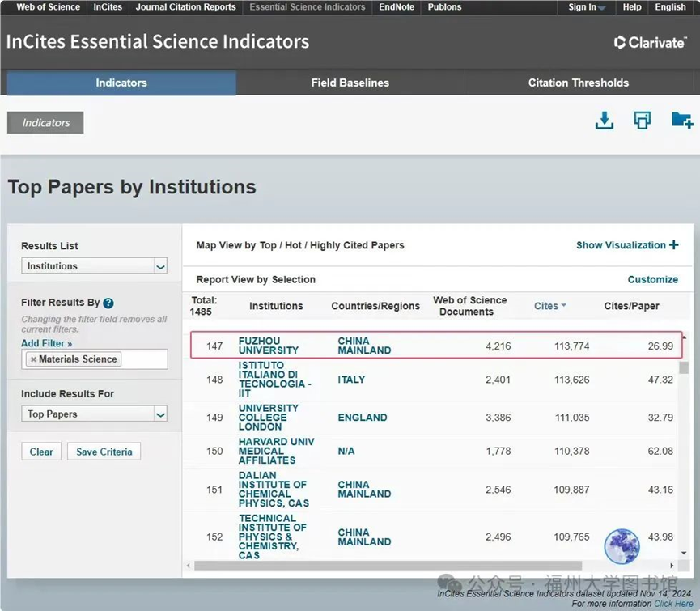Expand Show Visualization plus icon
Viewport: 700px width, 611px height.
[673, 245]
